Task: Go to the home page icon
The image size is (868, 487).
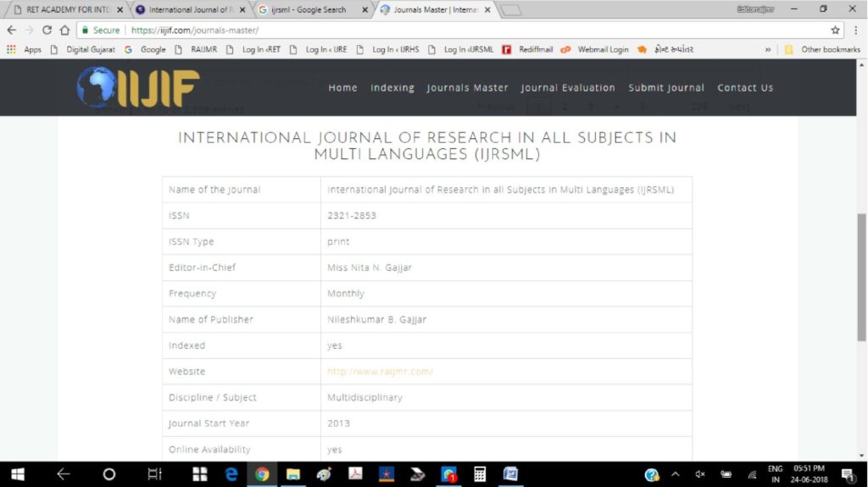Action: tap(64, 30)
